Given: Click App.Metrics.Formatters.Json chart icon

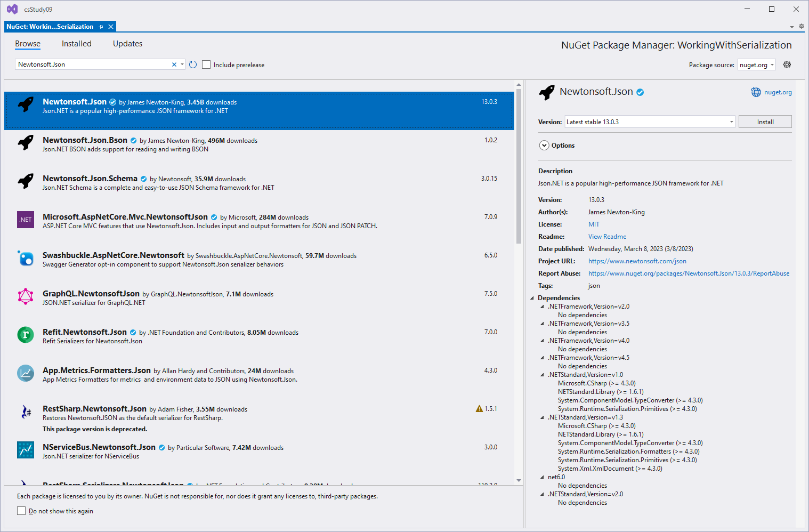Looking at the screenshot, I should pos(26,373).
